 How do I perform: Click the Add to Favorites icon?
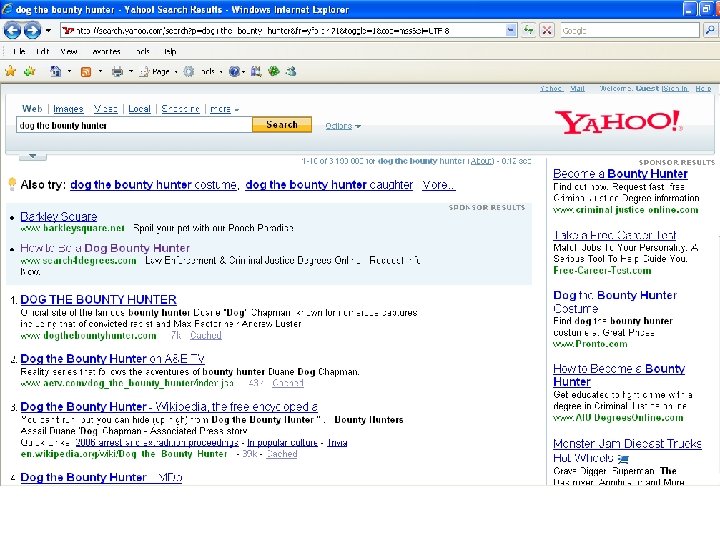[x=30, y=71]
